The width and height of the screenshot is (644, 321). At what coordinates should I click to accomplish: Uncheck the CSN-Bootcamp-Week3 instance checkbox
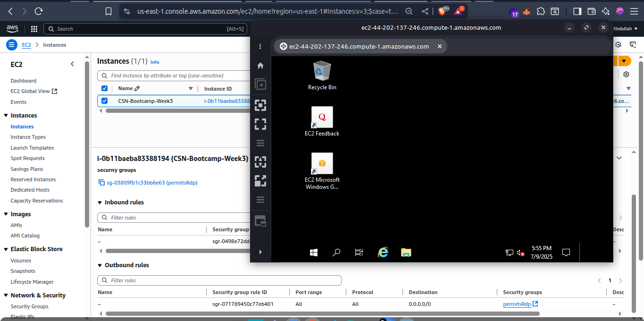[104, 101]
